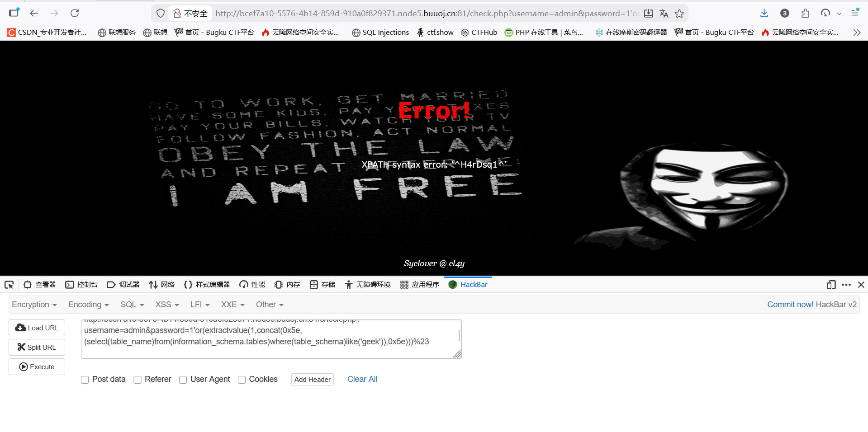The width and height of the screenshot is (868, 432).
Task: Switch to 控制台 console tab
Action: (x=81, y=285)
